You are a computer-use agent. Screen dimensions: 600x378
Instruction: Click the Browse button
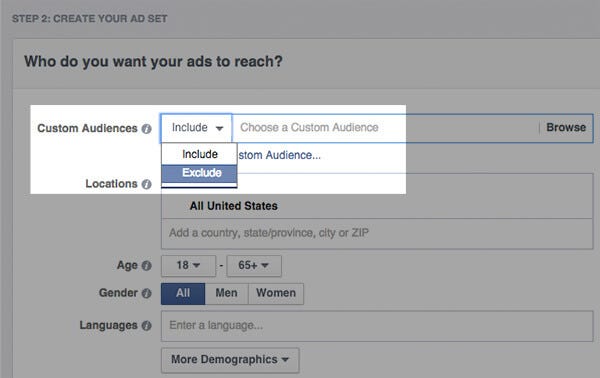(x=566, y=127)
